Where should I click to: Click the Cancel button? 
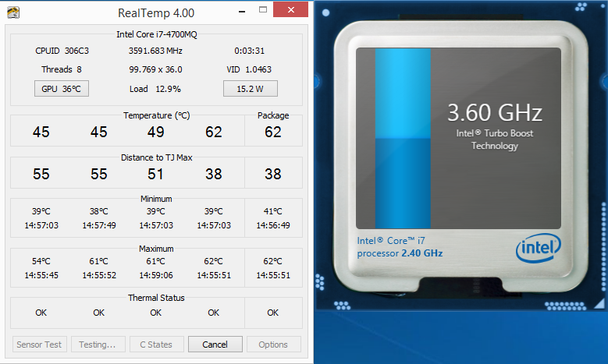point(215,345)
